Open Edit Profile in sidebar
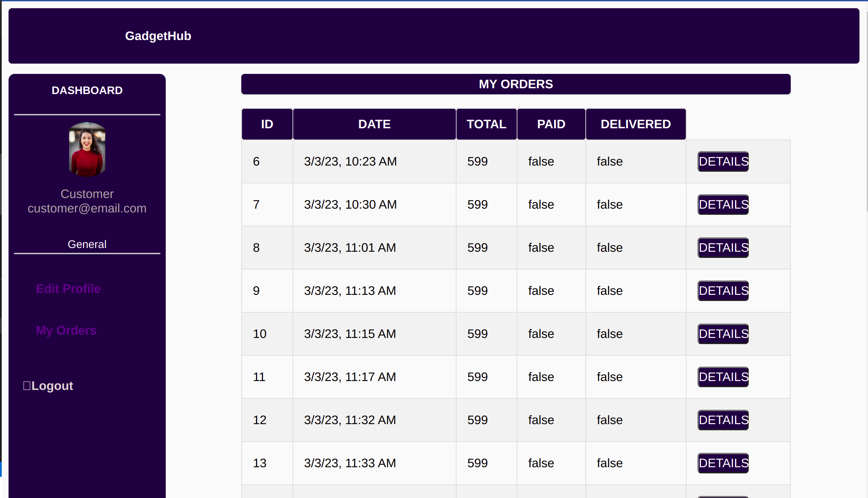The width and height of the screenshot is (868, 498). (68, 289)
